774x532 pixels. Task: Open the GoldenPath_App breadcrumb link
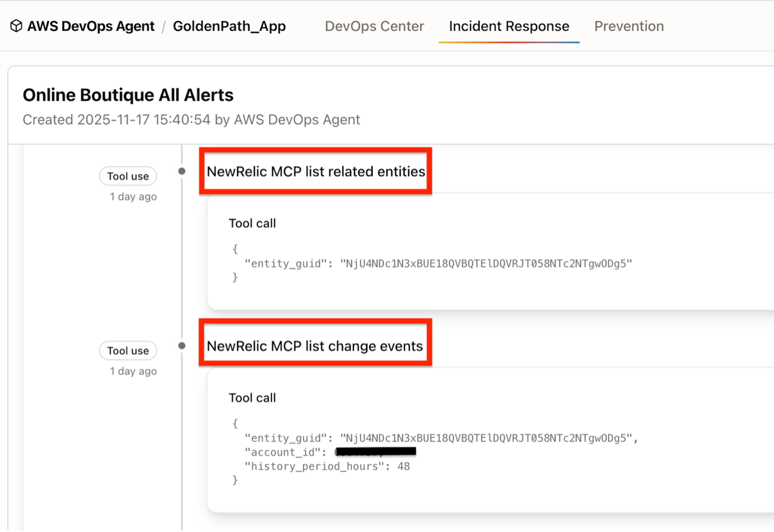tap(229, 25)
